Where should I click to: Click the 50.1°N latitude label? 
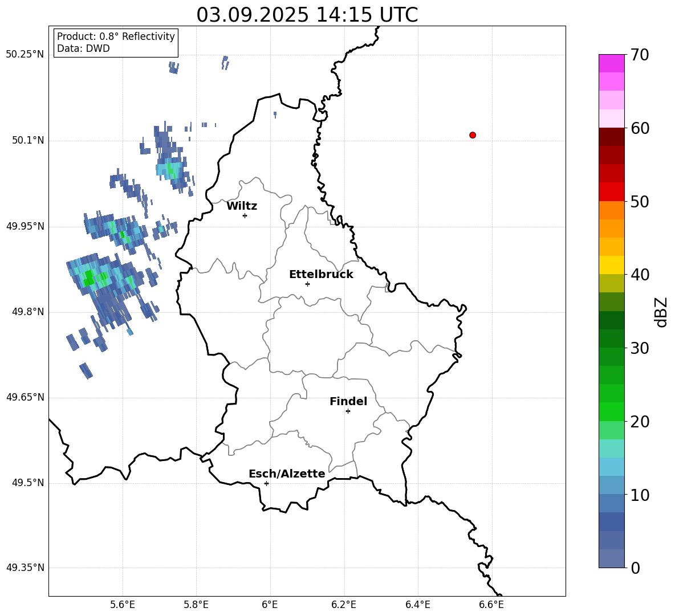pos(28,140)
